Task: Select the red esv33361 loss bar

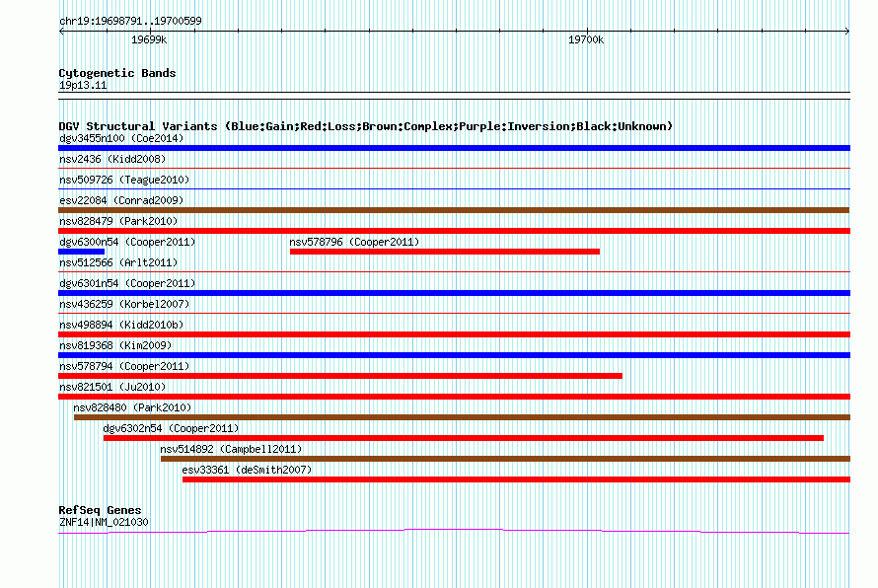Action: 516,479
